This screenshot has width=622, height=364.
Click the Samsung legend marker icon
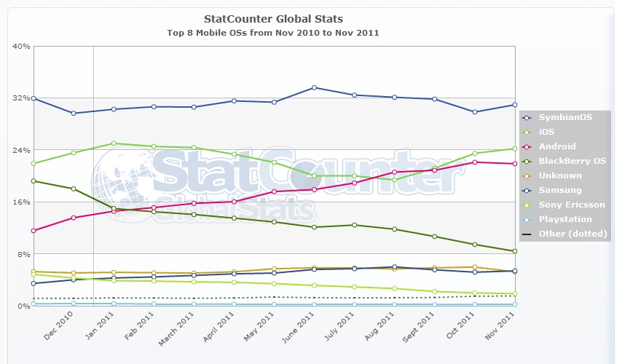pos(527,191)
